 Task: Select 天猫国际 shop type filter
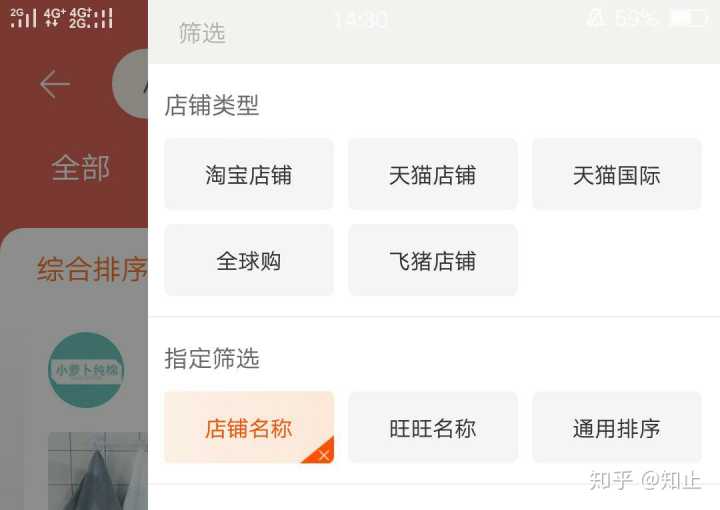617,174
